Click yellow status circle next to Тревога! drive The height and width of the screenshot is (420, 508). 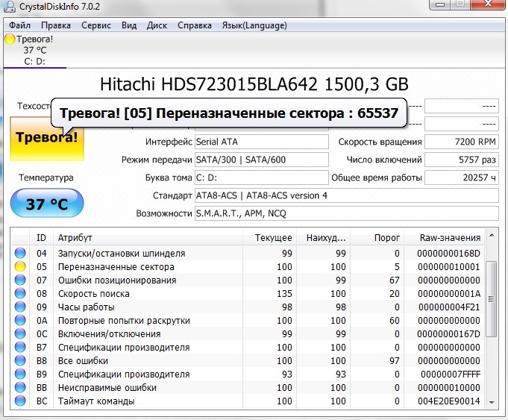click(x=10, y=40)
